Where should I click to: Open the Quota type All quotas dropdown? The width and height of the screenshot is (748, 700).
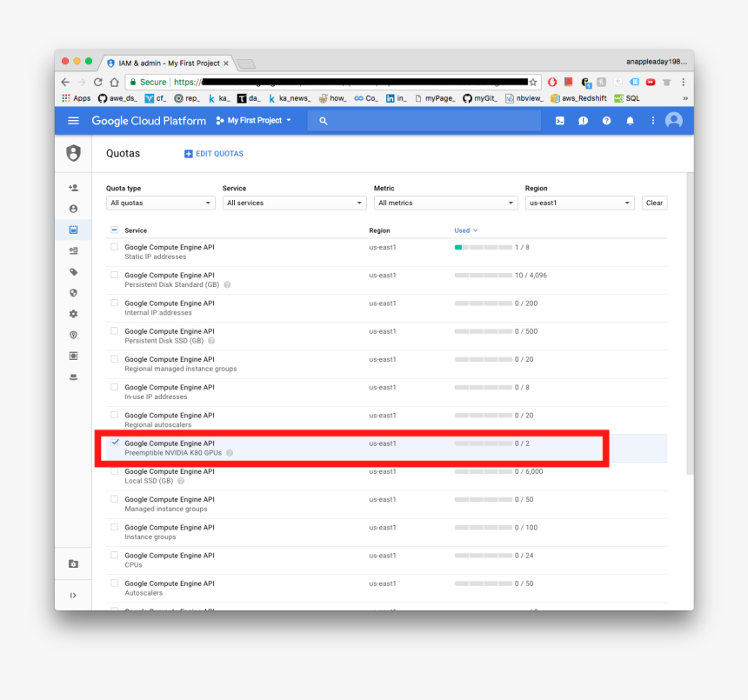[x=160, y=203]
